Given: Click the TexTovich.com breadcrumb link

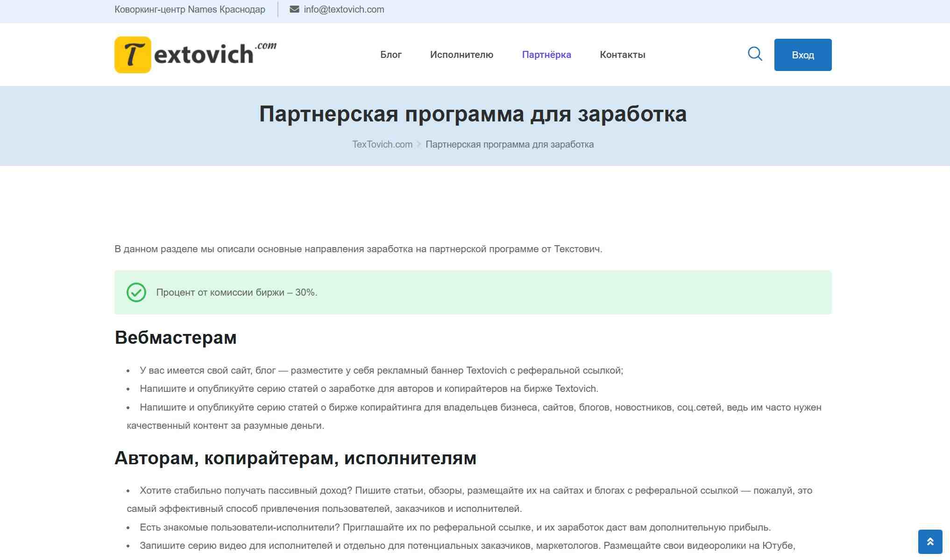Looking at the screenshot, I should click(x=382, y=144).
